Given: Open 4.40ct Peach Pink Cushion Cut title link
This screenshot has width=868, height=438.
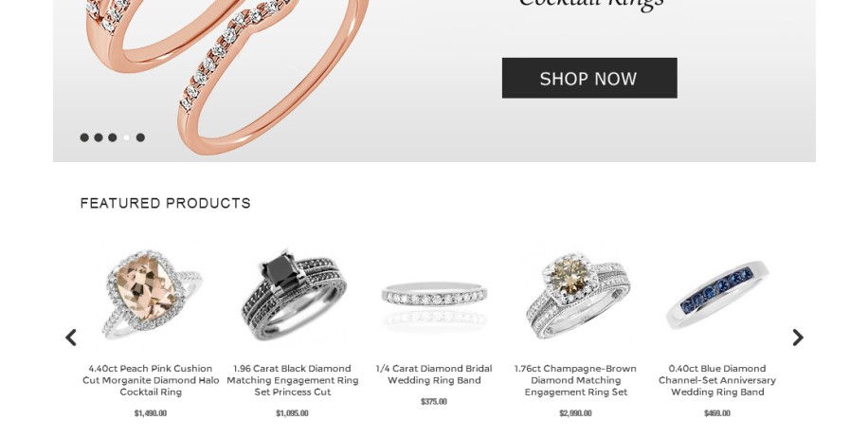Looking at the screenshot, I should pos(151,380).
